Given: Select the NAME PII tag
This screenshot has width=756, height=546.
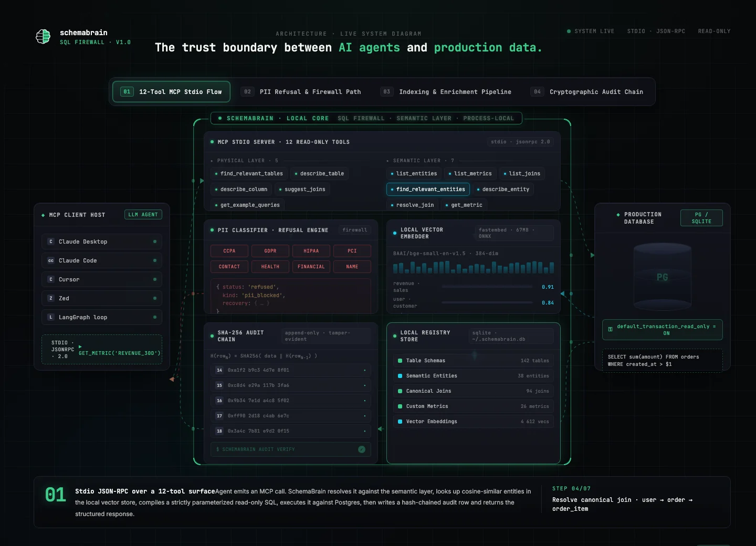Looking at the screenshot, I should pyautogui.click(x=352, y=267).
